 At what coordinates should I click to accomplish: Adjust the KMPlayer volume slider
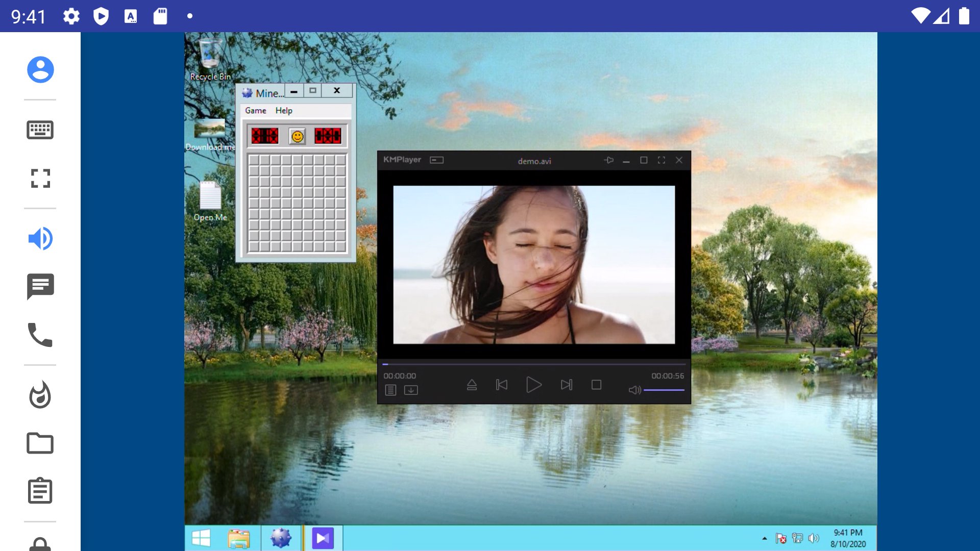(664, 390)
